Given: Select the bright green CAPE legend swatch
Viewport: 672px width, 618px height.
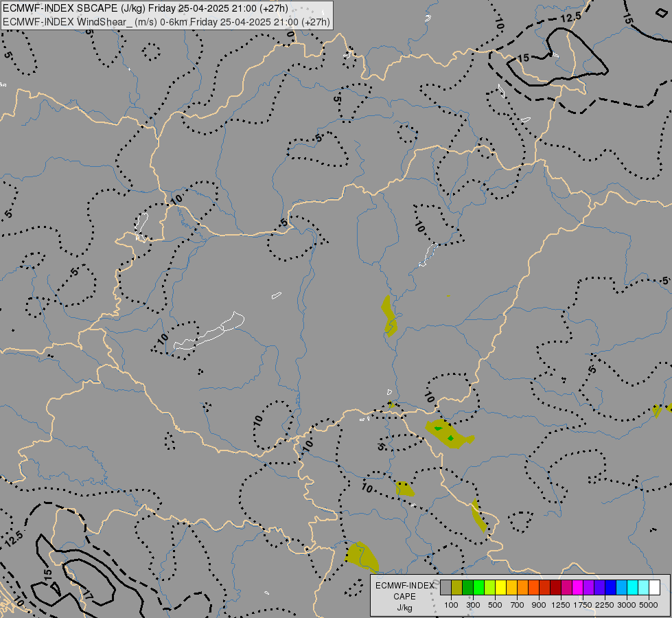Looking at the screenshot, I should click(x=478, y=588).
